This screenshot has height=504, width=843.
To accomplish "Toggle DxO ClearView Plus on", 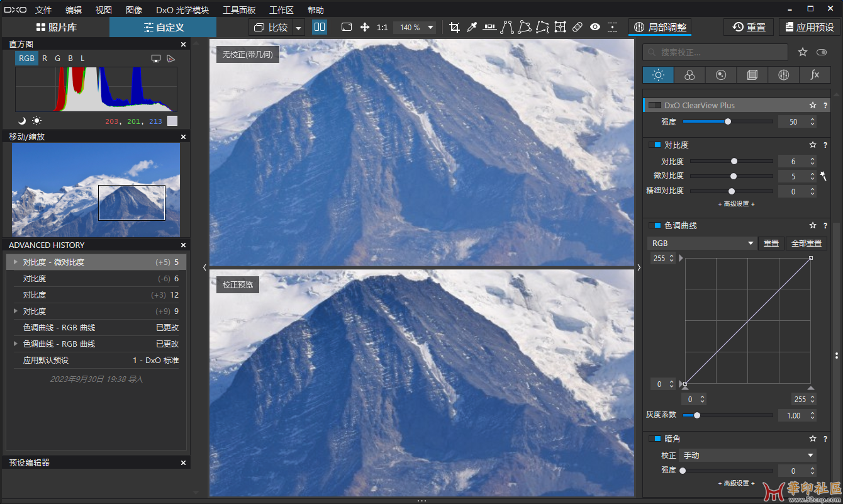I will (655, 106).
